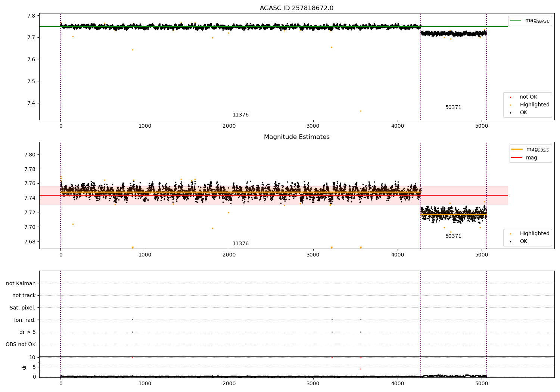Click the Highlighted entry in middle plot legend
Viewport: 560px width, 392px height.
pos(534,234)
